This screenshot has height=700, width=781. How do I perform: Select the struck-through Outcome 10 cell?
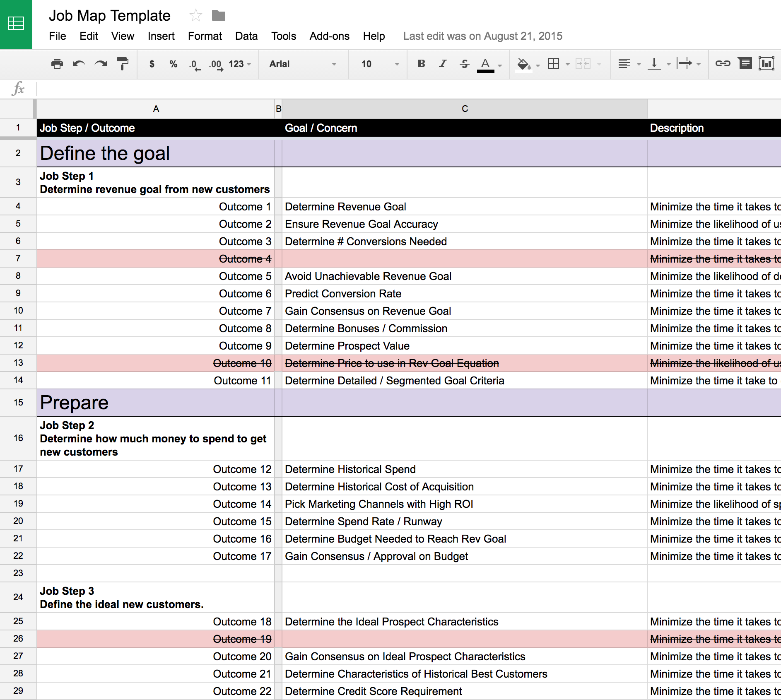pos(156,363)
